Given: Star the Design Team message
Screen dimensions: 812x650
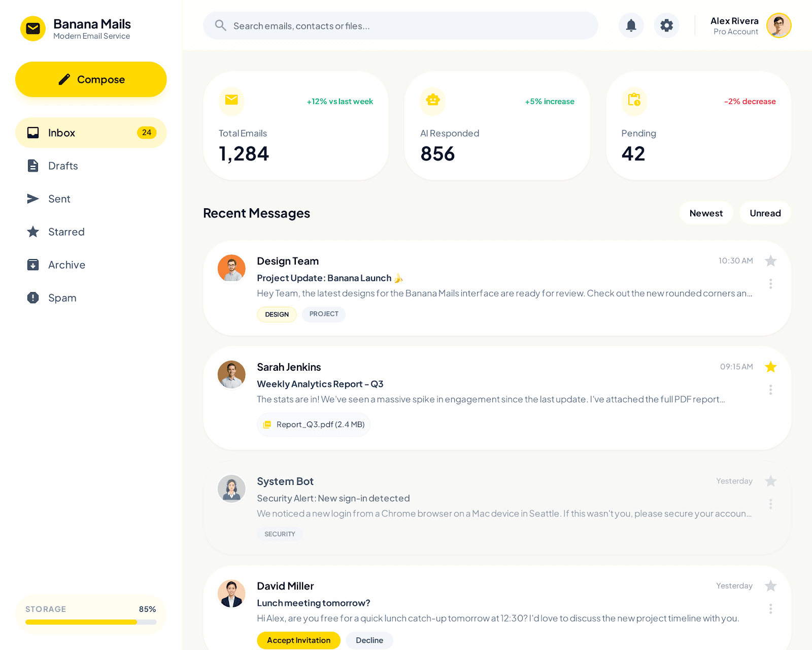Looking at the screenshot, I should [771, 261].
